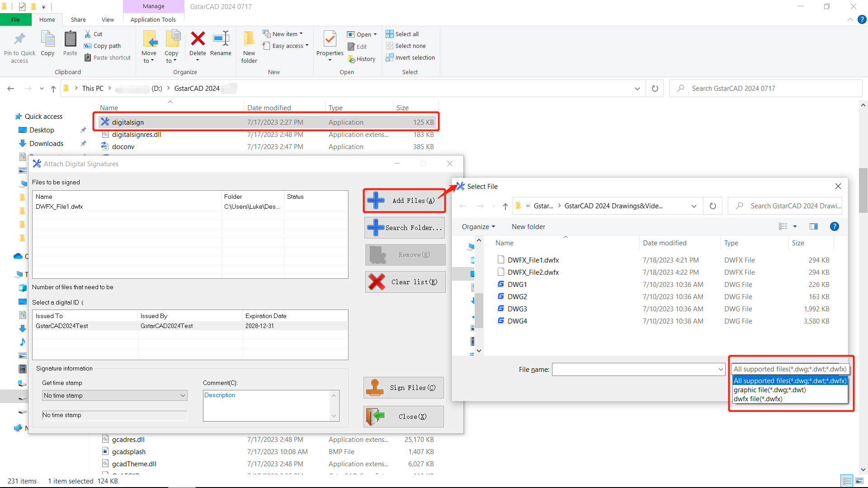
Task: Click History in Open group
Action: click(362, 59)
